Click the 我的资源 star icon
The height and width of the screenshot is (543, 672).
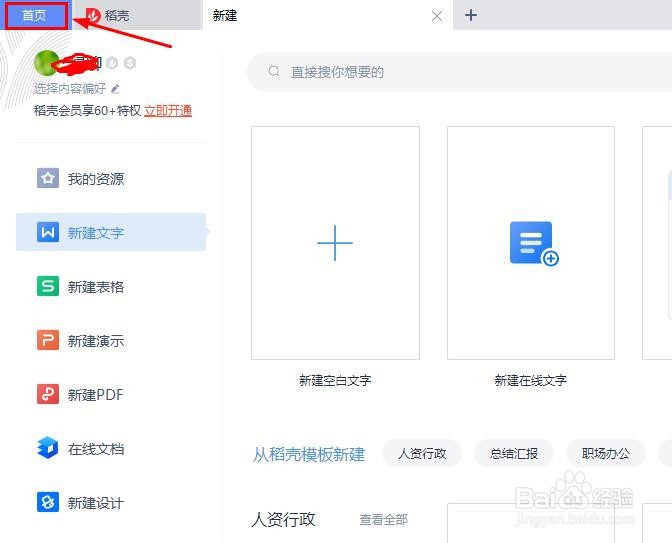tap(48, 178)
